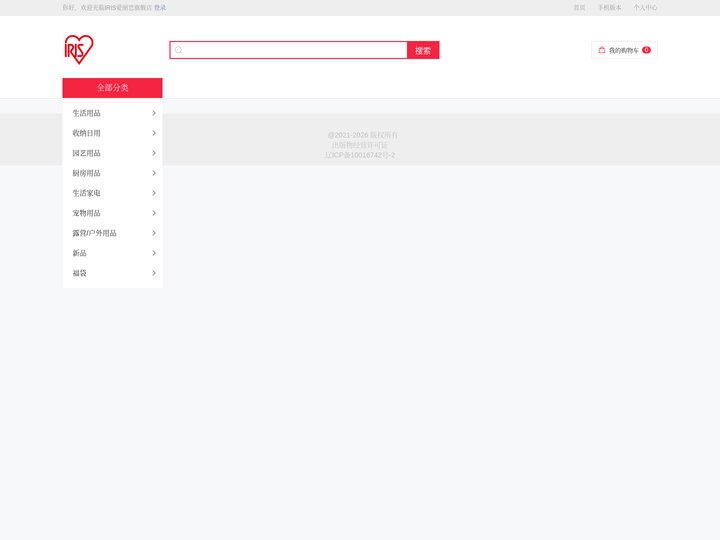Viewport: 720px width, 540px height.
Task: Click the @2021-2026 版权所有 footer text
Action: coord(362,135)
